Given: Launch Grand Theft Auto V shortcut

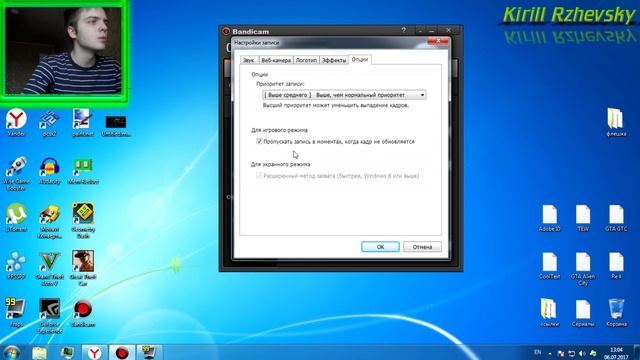Looking at the screenshot, I should 49,268.
